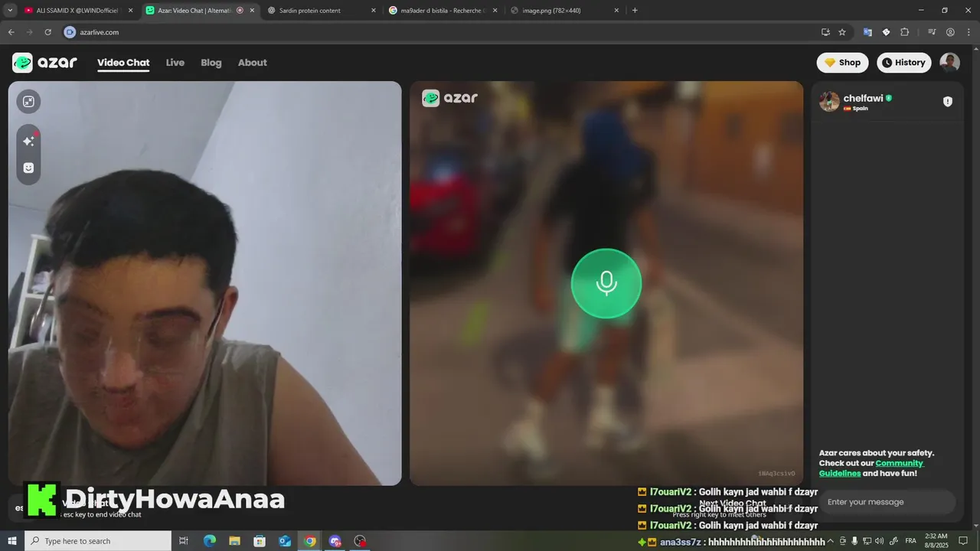
Task: Show hidden system tray icons
Action: click(831, 541)
